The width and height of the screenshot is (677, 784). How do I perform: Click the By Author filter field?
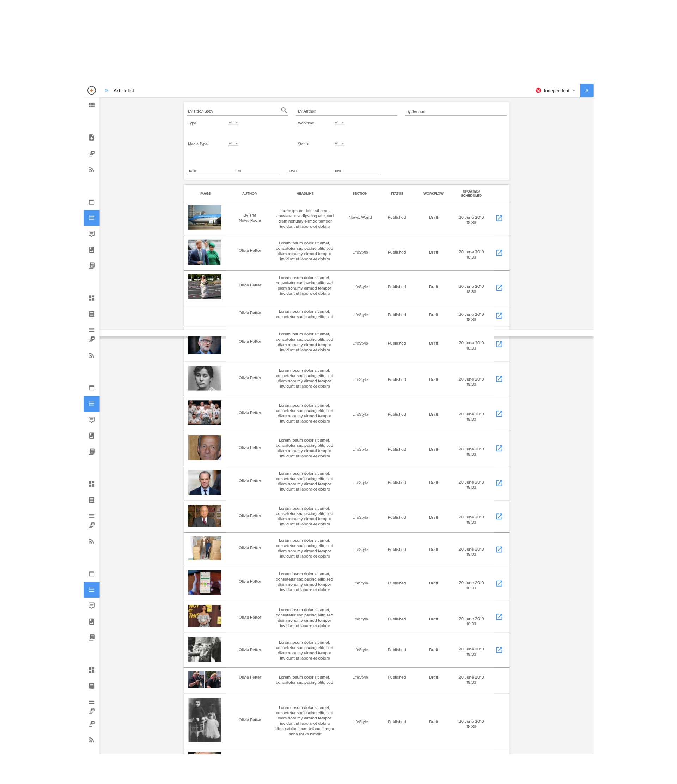click(346, 111)
